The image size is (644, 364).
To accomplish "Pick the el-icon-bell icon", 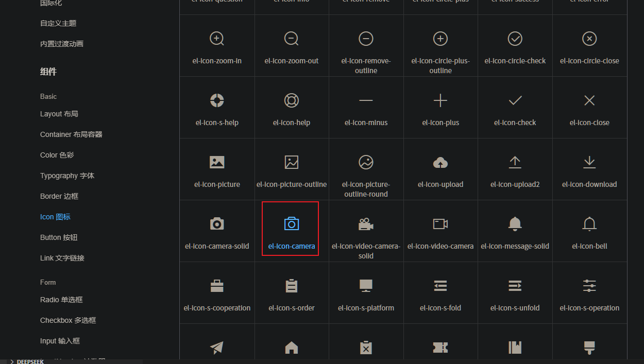I will tap(589, 223).
